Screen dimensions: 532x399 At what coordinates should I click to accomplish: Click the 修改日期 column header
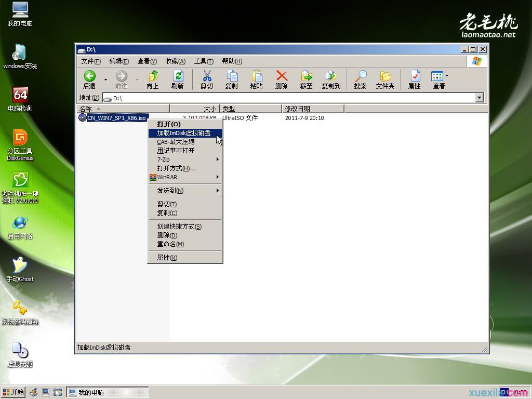tap(313, 109)
